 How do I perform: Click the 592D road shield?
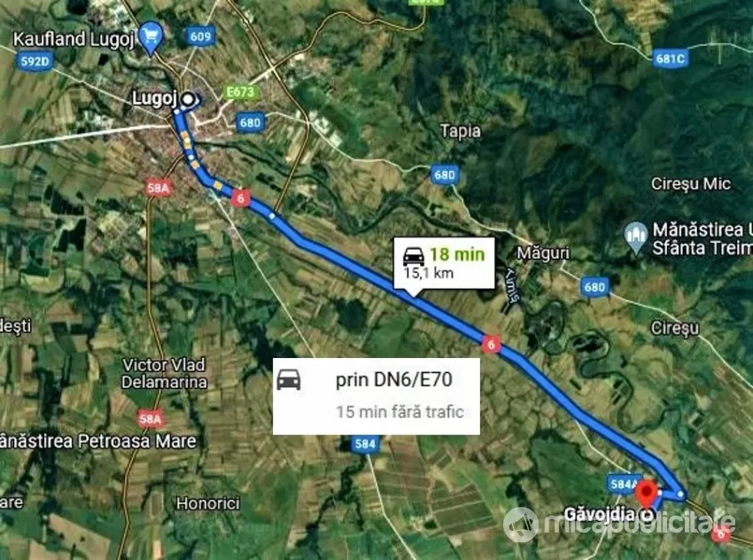click(35, 62)
